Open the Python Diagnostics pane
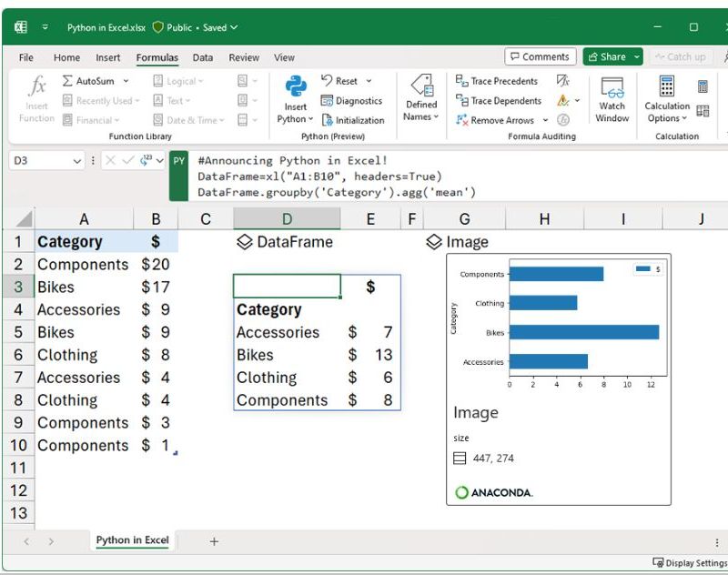 point(351,100)
